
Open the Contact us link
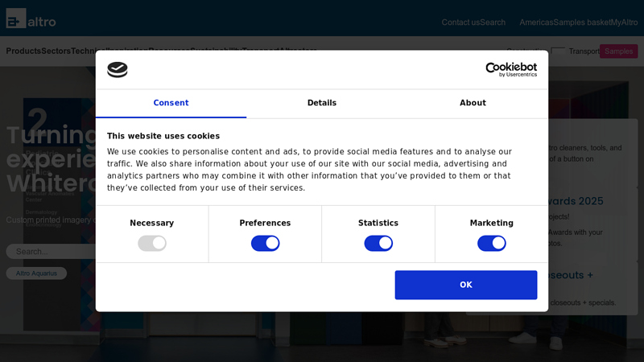pos(460,23)
